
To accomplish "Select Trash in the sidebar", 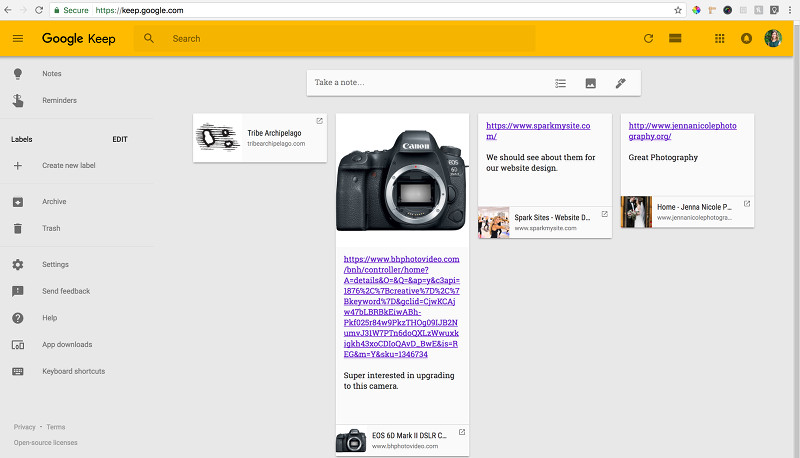I will coord(51,228).
